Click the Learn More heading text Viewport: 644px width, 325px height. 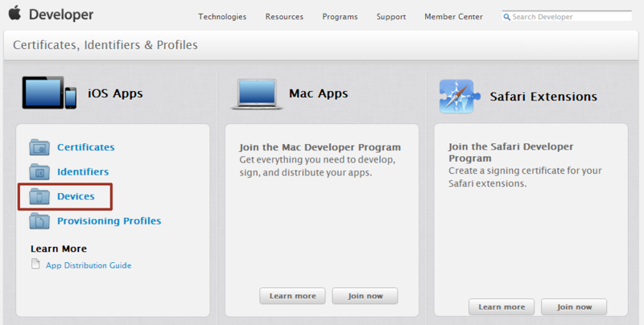[59, 249]
